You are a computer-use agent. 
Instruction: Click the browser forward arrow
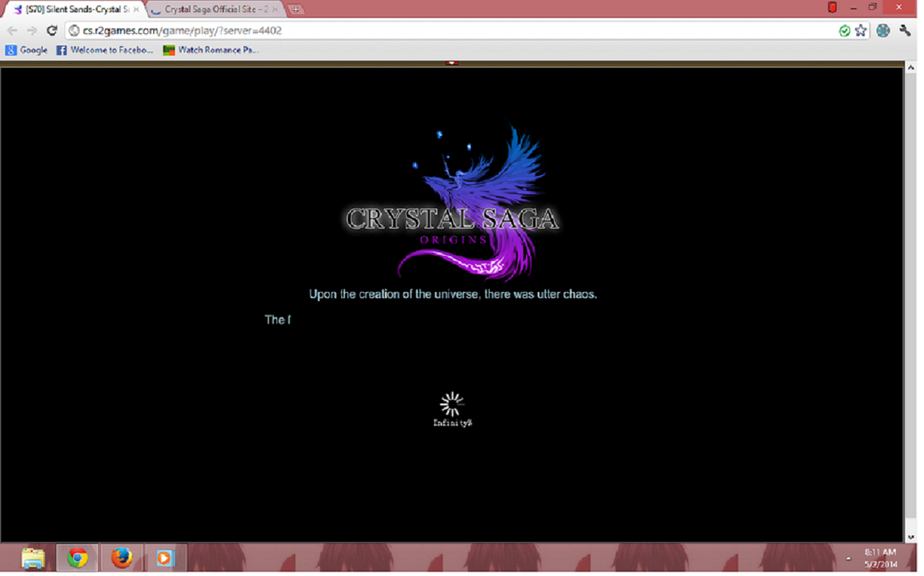32,30
